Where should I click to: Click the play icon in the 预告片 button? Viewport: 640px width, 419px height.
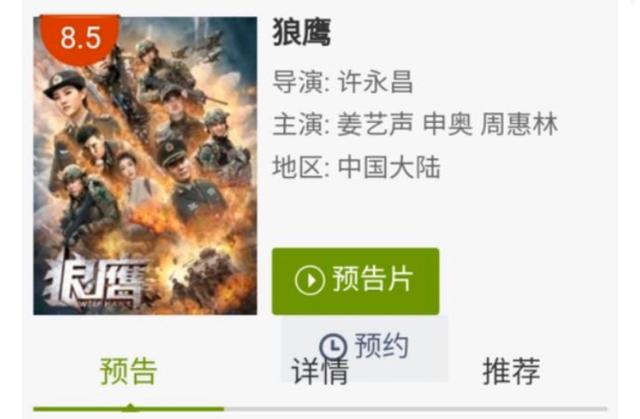coord(309,280)
